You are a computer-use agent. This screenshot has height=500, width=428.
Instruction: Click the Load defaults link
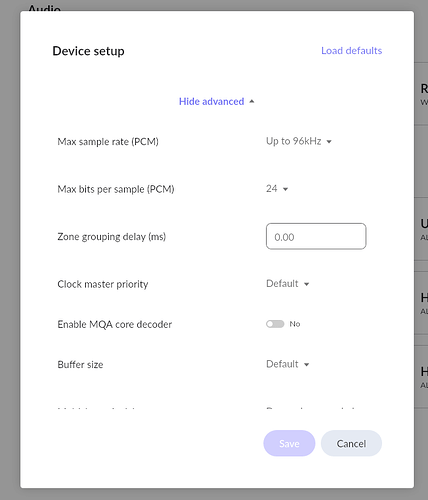click(351, 51)
